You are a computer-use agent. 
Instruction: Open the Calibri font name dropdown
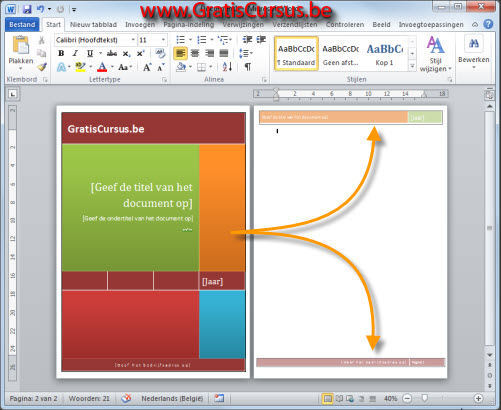(x=133, y=40)
